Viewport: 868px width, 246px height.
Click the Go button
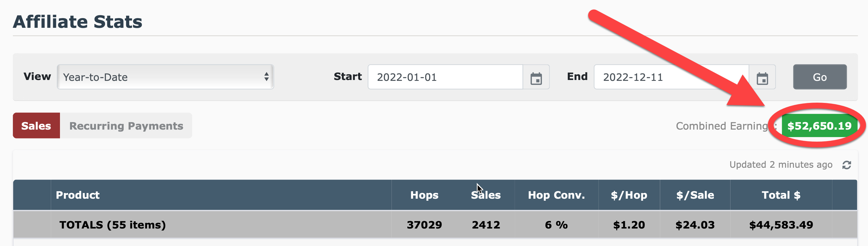click(x=820, y=77)
